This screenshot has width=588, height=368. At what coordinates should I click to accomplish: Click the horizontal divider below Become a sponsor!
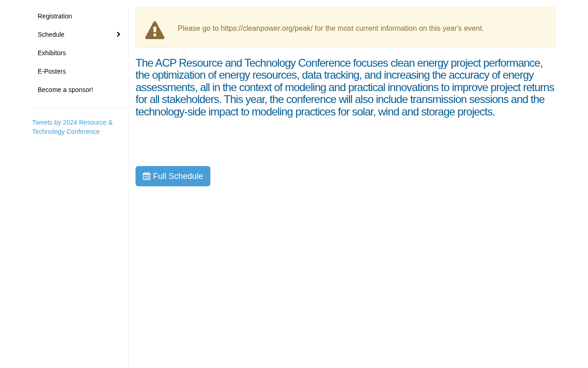coord(80,108)
